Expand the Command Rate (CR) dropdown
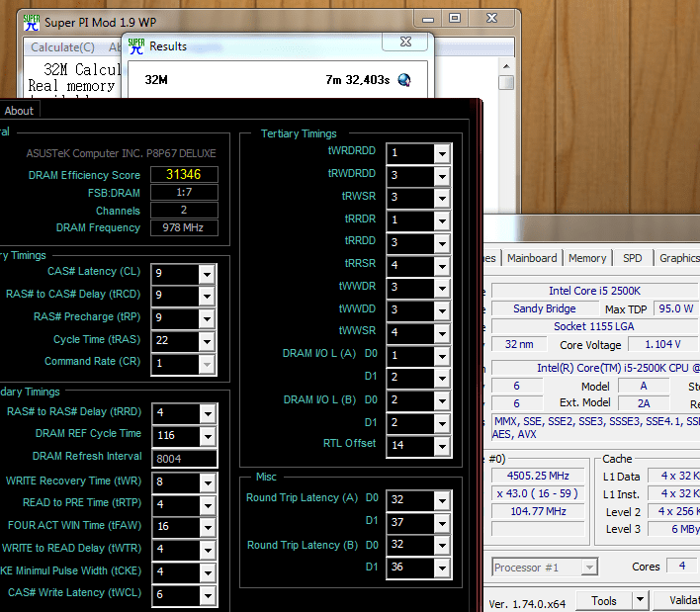The image size is (700, 612). 208,364
